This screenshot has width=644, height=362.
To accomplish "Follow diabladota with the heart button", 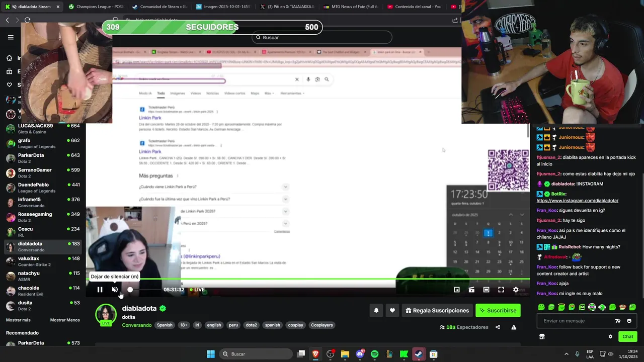I will click(x=392, y=311).
